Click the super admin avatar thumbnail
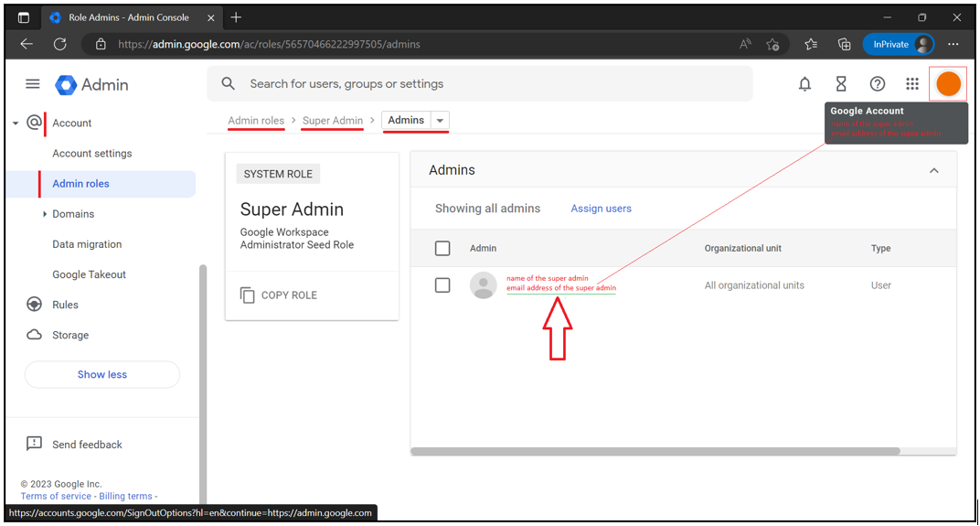The image size is (980, 526). tap(483, 285)
